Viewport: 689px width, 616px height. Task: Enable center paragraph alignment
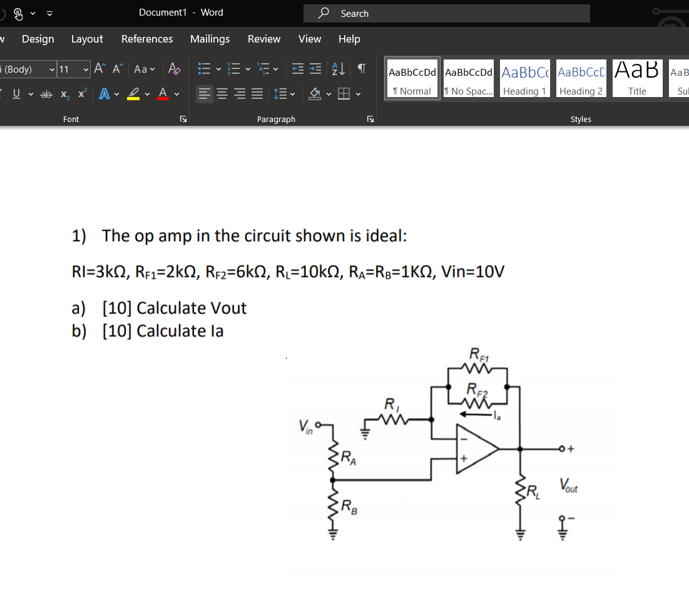pyautogui.click(x=222, y=93)
